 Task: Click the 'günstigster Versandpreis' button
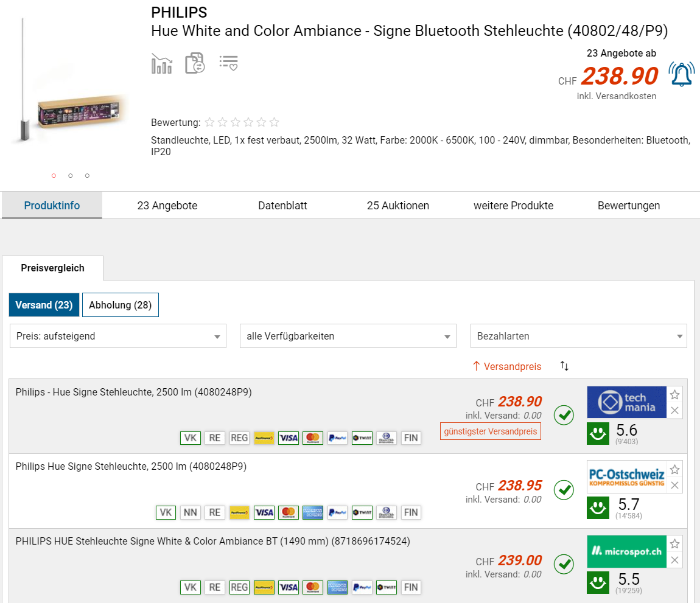click(x=491, y=431)
